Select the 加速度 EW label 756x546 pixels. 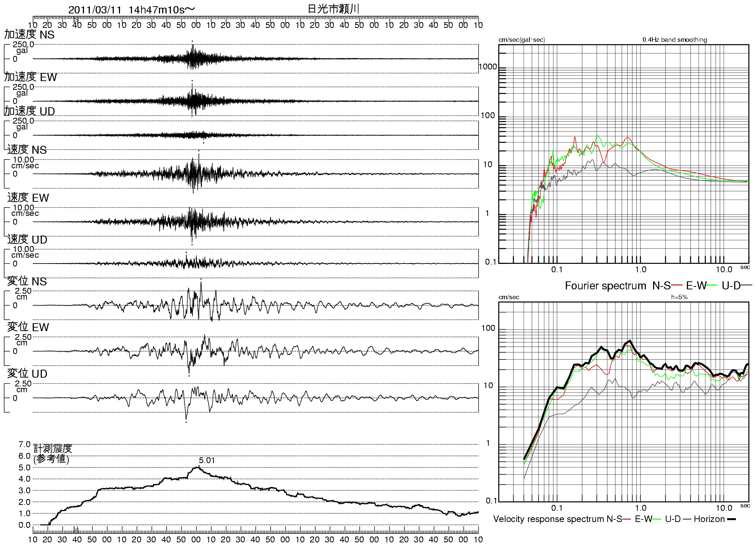31,77
